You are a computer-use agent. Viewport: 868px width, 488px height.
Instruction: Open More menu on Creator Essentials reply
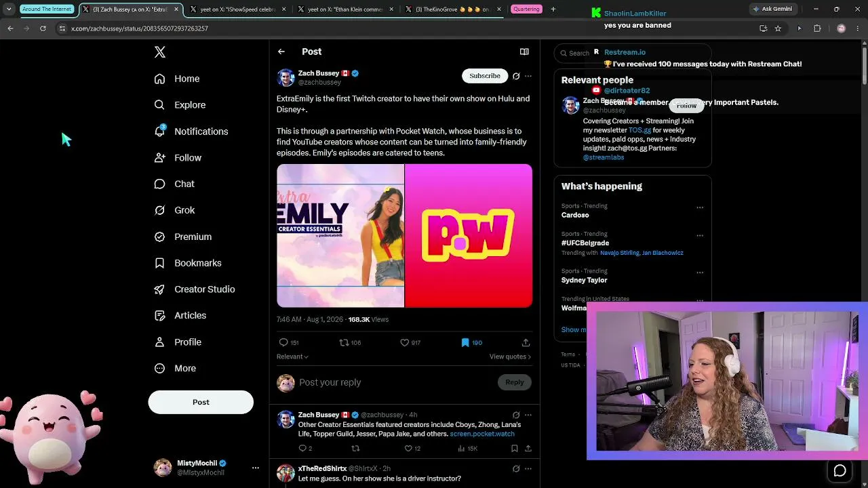pyautogui.click(x=528, y=415)
